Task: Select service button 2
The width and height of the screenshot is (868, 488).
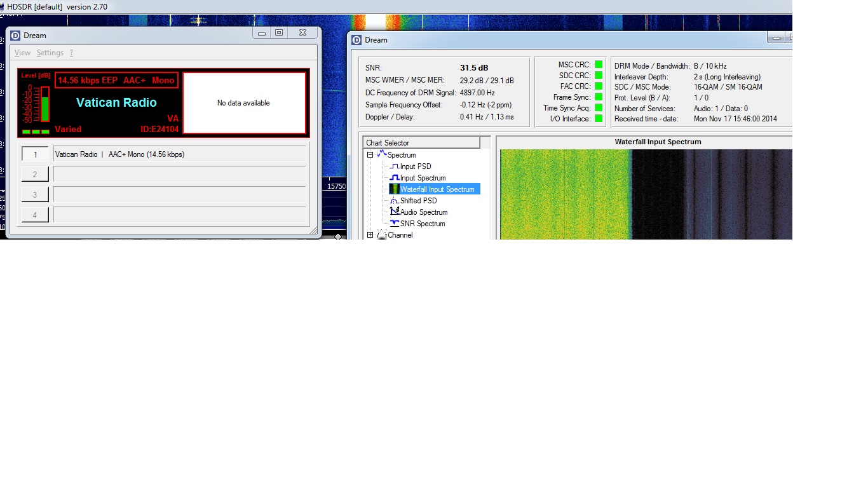Action: pyautogui.click(x=35, y=175)
